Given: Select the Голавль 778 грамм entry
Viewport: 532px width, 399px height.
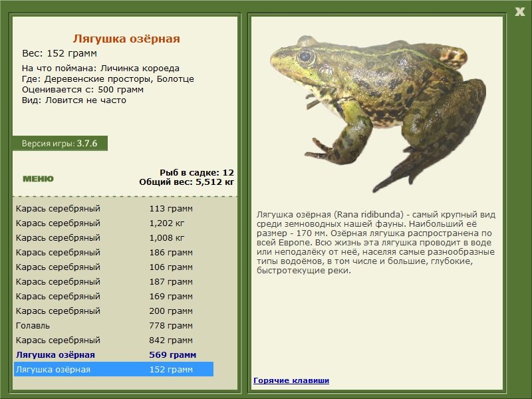Looking at the screenshot, I should pyautogui.click(x=114, y=326).
